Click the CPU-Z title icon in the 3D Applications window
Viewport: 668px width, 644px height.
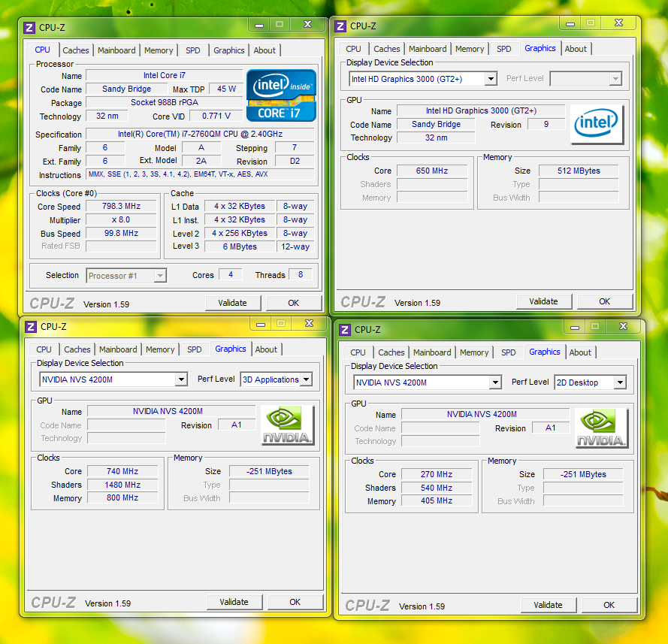click(30, 327)
